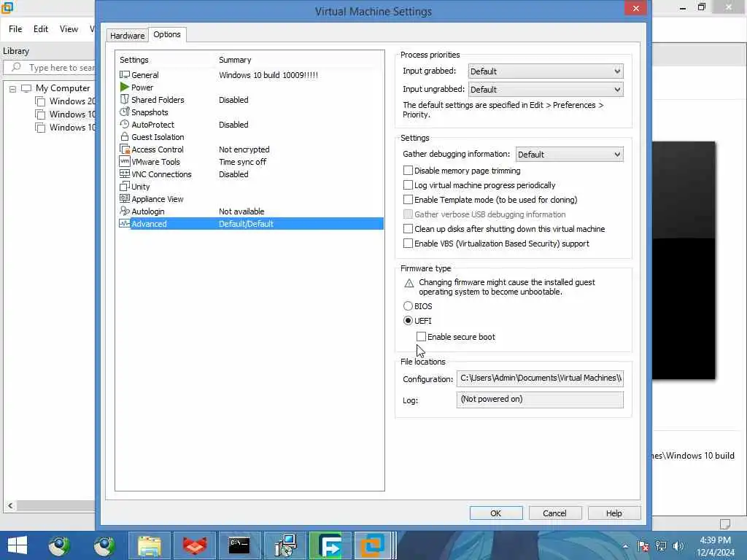This screenshot has height=560, width=747.
Task: Click the Time sync off summary
Action: [242, 161]
